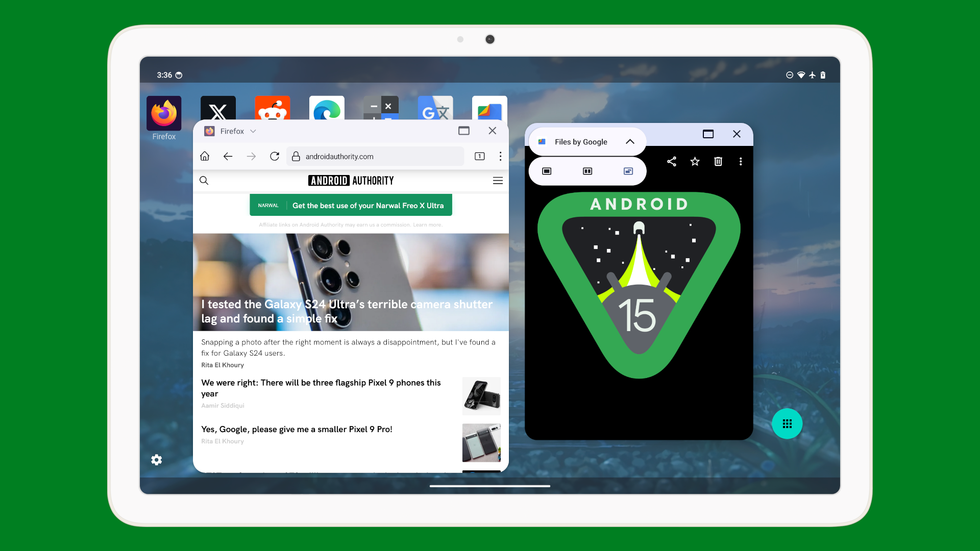This screenshot has width=980, height=551.
Task: Select the Firefox browser tab
Action: click(232, 131)
